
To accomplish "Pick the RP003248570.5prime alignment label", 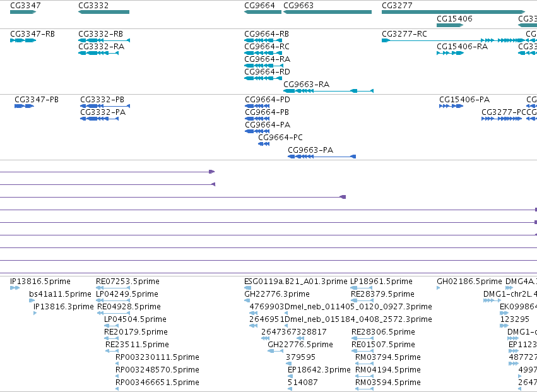I will point(157,370).
